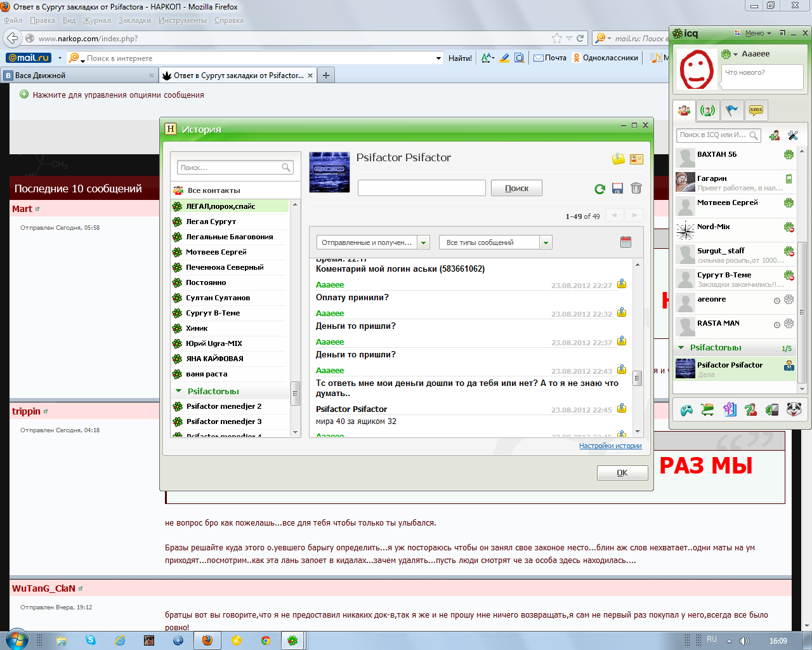812x650 pixels.
Task: Open the ICQ settings tools icon
Action: tap(793, 135)
